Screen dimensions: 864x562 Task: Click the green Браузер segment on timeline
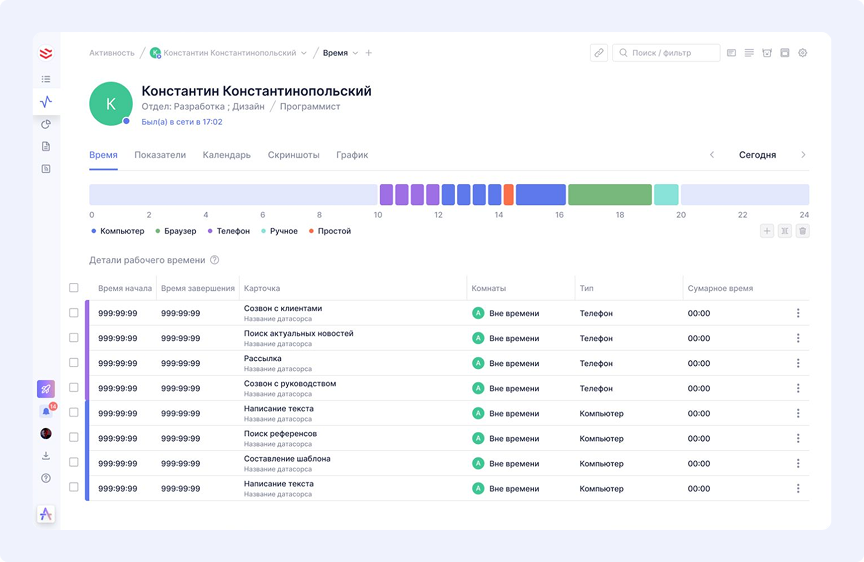[610, 195]
